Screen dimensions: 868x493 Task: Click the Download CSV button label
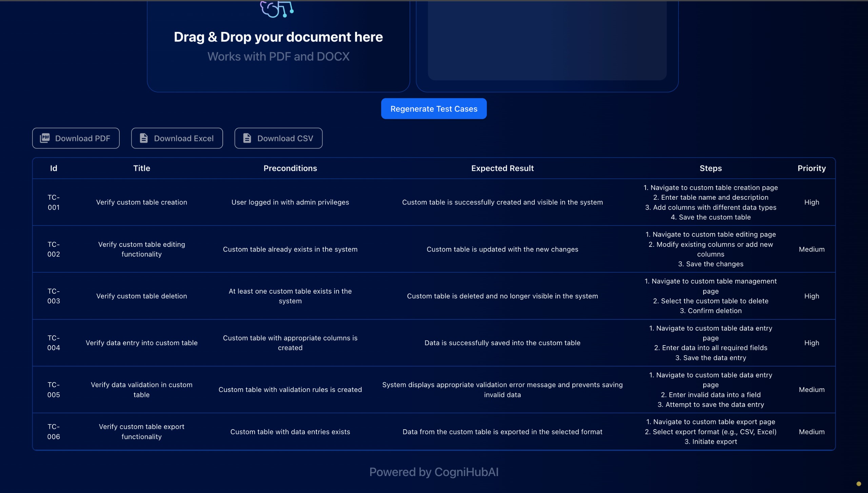click(285, 138)
